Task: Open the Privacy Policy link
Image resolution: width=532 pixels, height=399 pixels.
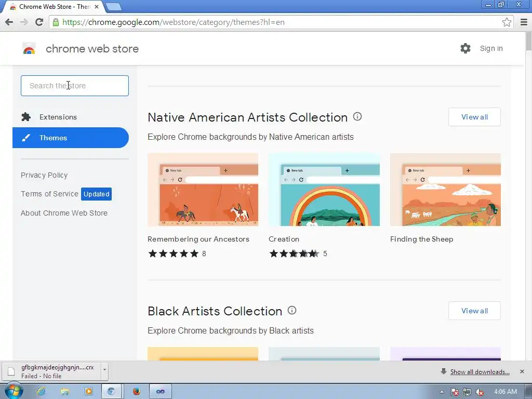Action: click(x=44, y=175)
